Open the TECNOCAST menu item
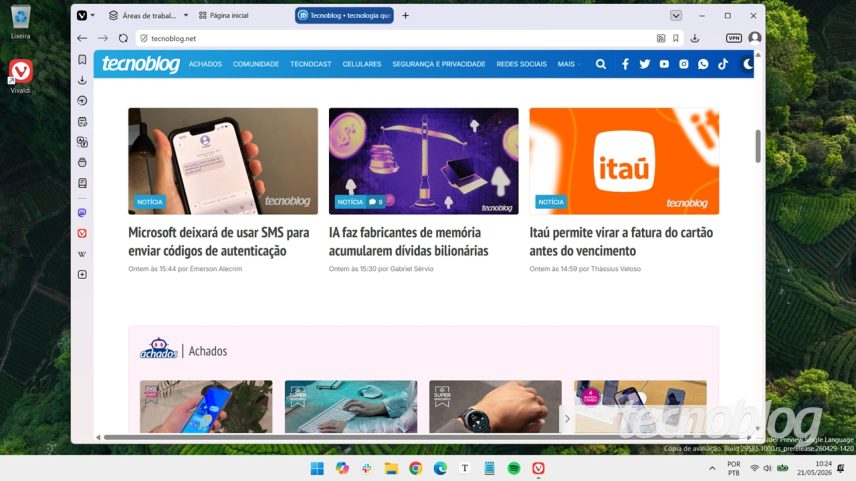 (x=311, y=64)
